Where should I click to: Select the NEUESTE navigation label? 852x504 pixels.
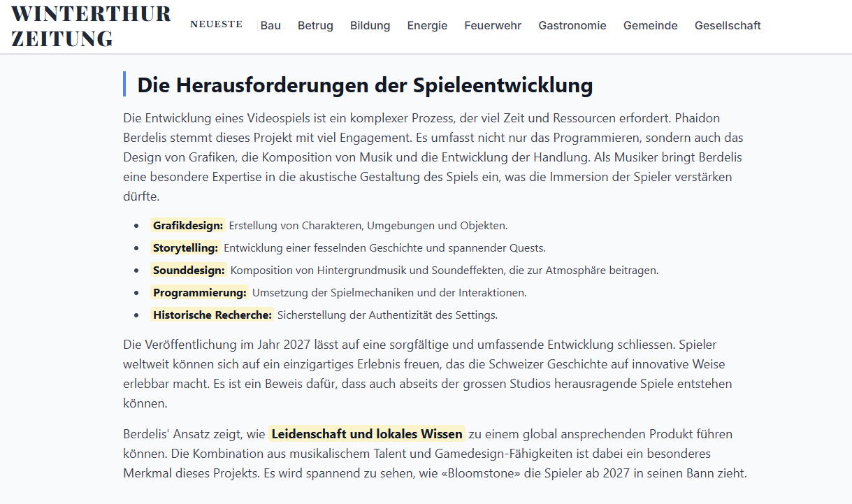pyautogui.click(x=217, y=24)
